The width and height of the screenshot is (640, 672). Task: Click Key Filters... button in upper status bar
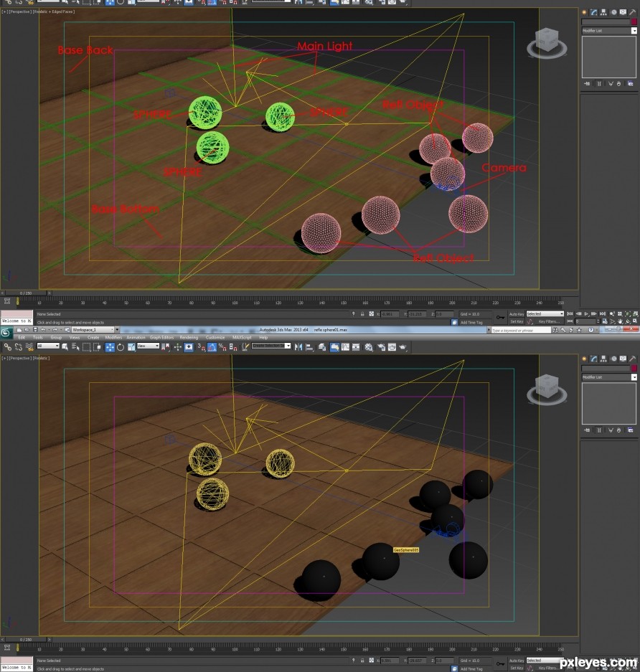point(549,321)
